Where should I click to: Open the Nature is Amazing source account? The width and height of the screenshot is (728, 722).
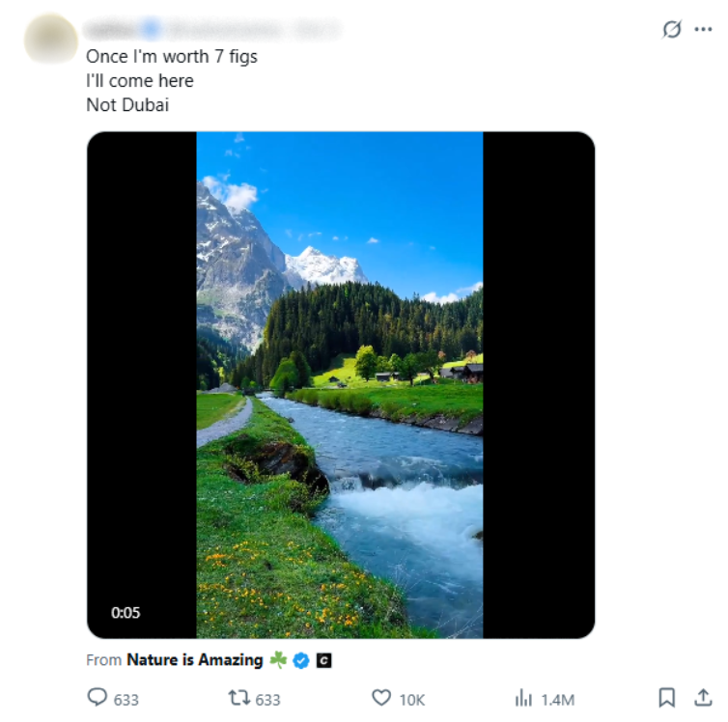click(194, 660)
